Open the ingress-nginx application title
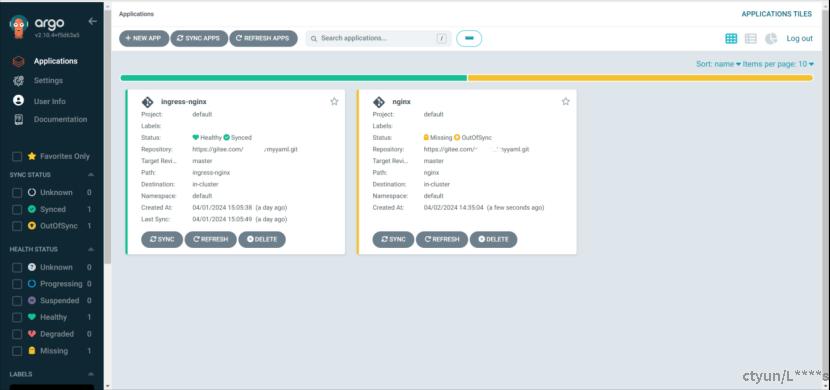Viewport: 830px width, 390px height. tap(184, 102)
